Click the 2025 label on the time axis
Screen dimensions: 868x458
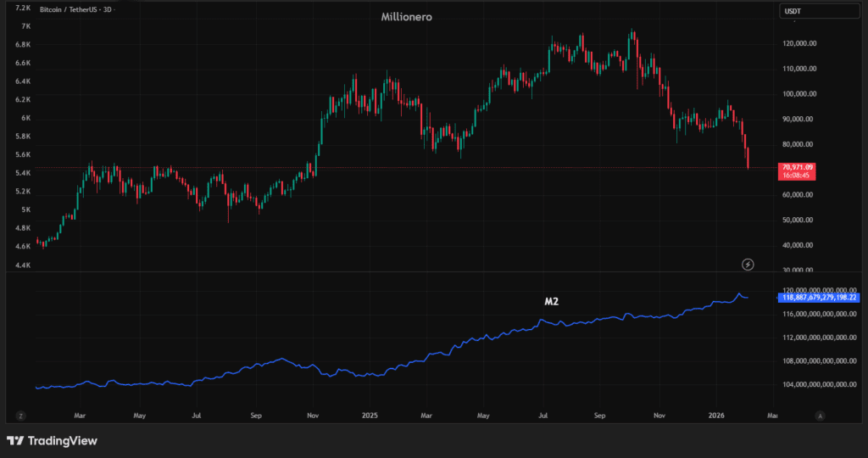click(x=369, y=416)
